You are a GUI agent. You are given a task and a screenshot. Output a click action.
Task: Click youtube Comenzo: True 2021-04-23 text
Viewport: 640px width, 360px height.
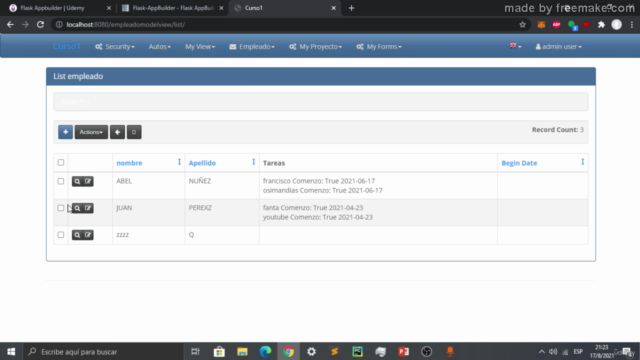(x=318, y=217)
